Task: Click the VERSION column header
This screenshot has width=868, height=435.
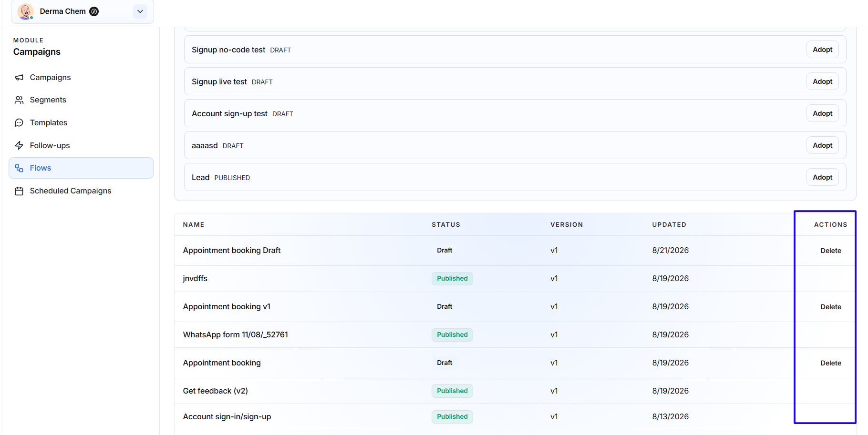Action: pyautogui.click(x=567, y=225)
